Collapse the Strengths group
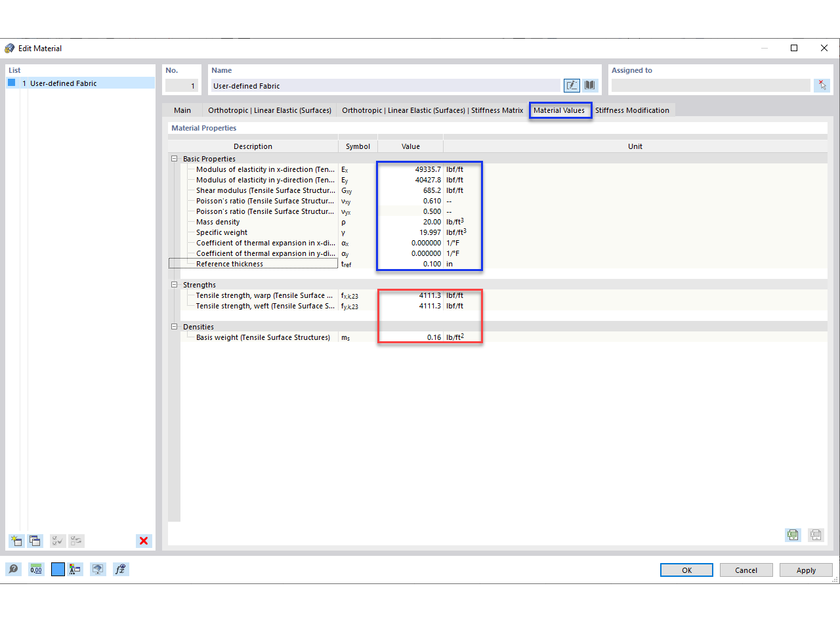This screenshot has height=630, width=840. pos(175,285)
